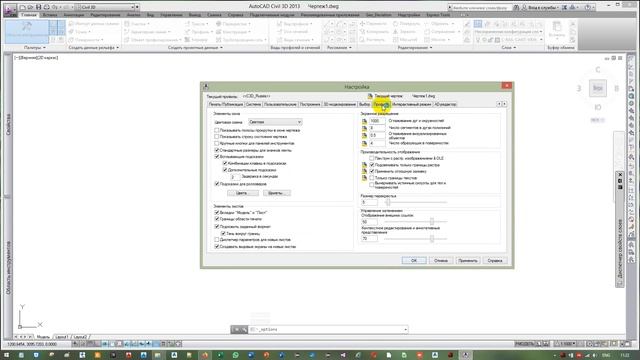This screenshot has width=640, height=360.
Task: Expand the Редактирование ribbon panel
Action: (x=415, y=48)
